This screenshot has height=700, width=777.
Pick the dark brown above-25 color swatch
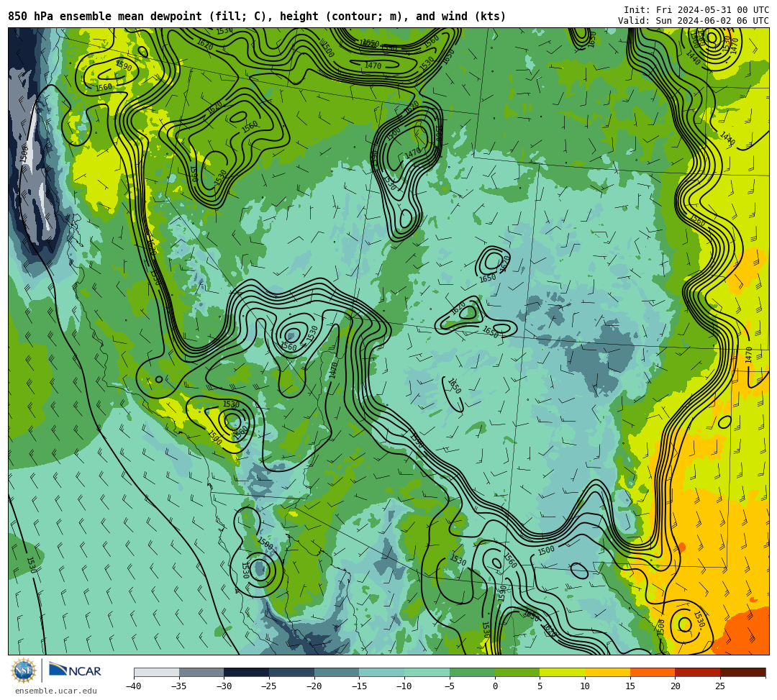742,672
